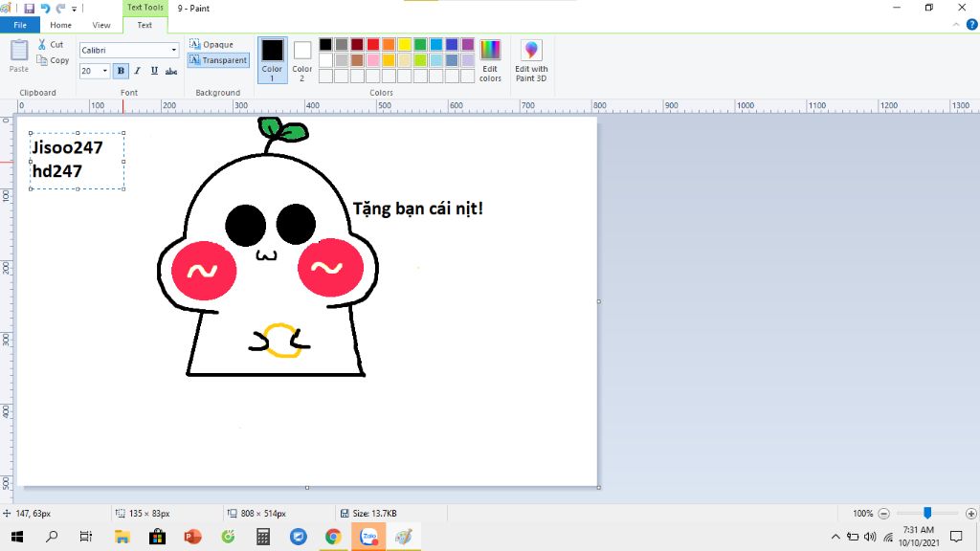Screen dimensions: 980x551
Task: Open the Windows Start menu
Action: click(x=17, y=537)
